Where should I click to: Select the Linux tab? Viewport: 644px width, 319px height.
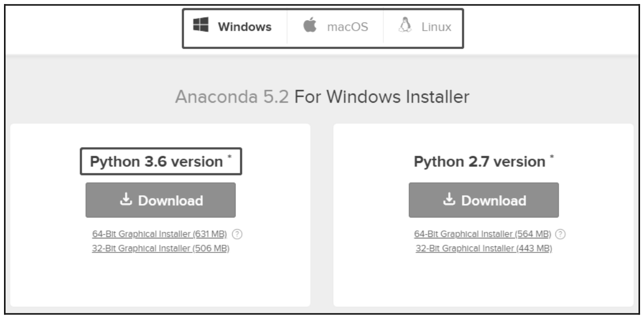point(424,27)
